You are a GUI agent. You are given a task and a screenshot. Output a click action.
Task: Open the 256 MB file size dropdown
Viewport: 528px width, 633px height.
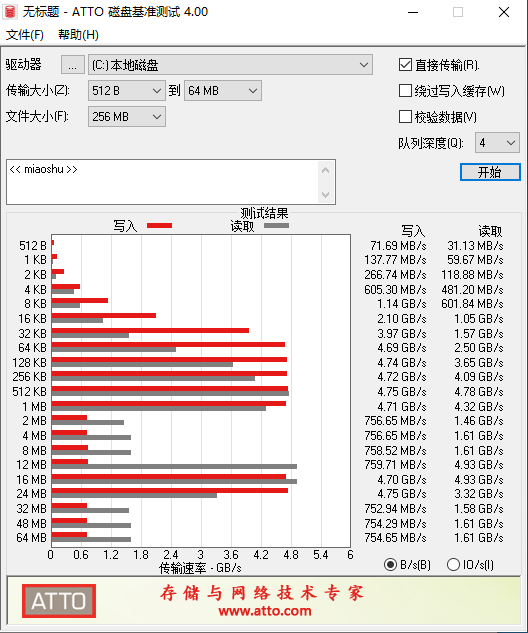127,116
